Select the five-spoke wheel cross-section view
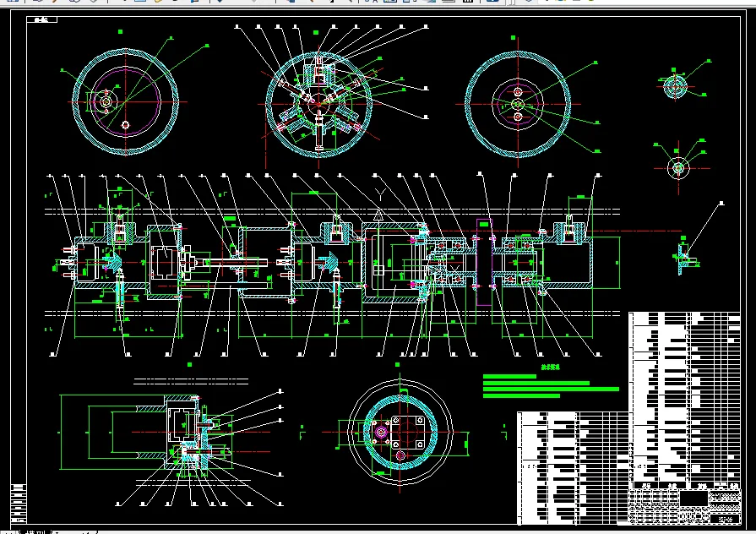This screenshot has height=534, width=756. coord(318,104)
